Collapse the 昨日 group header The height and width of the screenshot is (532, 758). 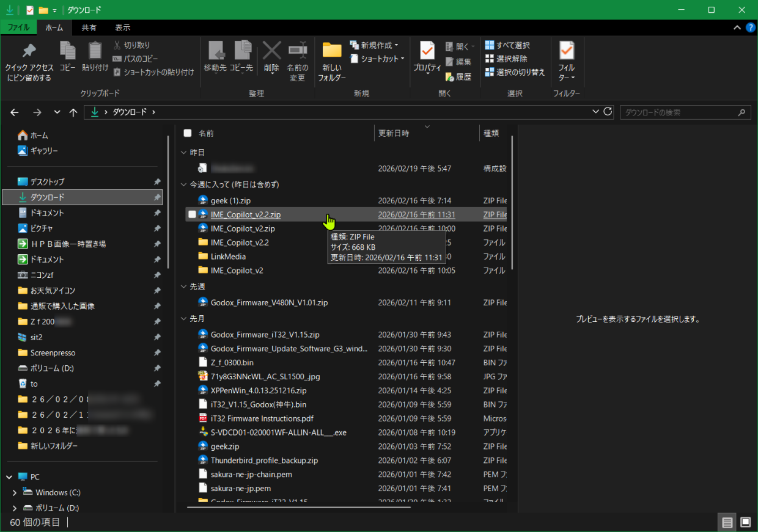tap(183, 153)
